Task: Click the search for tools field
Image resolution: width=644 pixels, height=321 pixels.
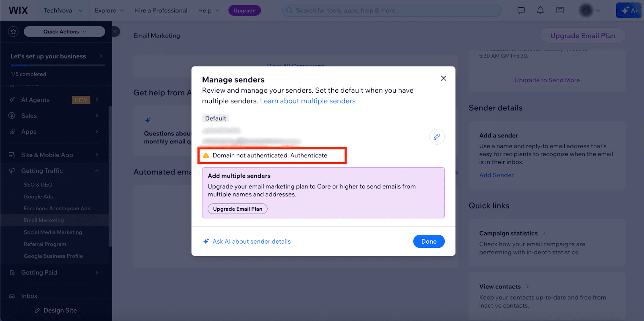Action: [392, 10]
